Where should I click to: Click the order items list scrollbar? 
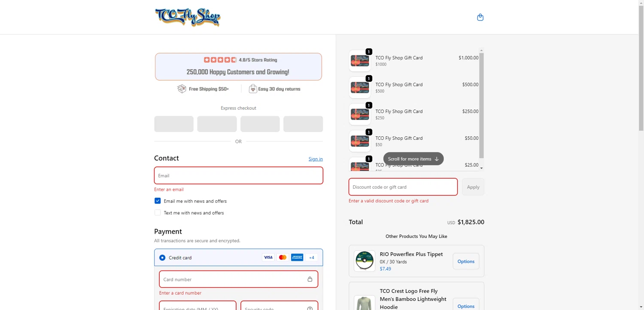(481, 105)
